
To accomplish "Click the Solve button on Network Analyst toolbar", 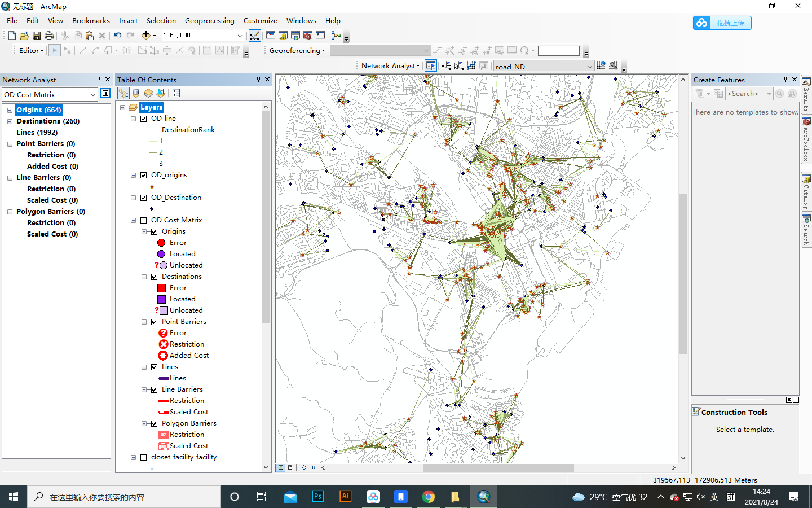I will [471, 65].
